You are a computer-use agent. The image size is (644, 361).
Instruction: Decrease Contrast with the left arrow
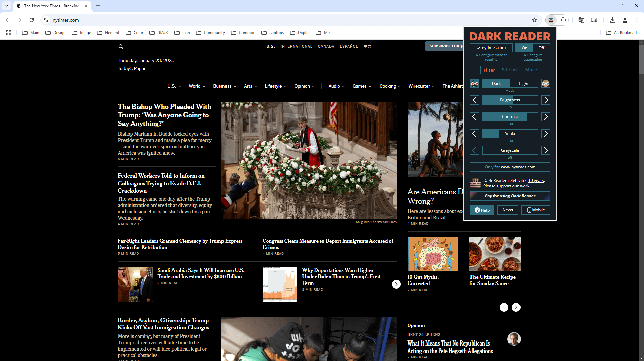click(475, 117)
